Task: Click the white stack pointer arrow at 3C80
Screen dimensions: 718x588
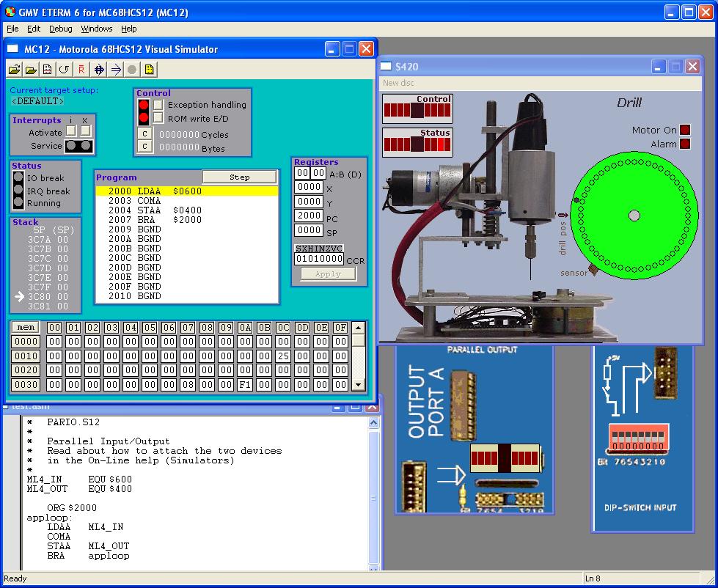Action: 19,296
